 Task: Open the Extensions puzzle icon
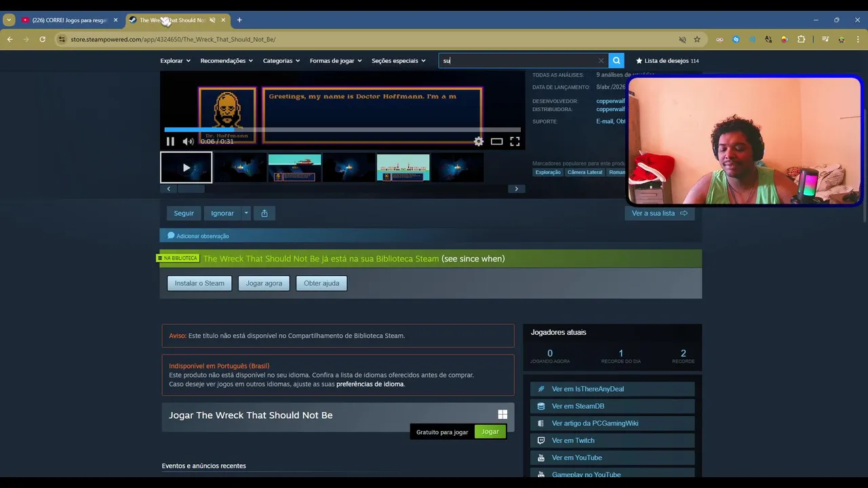pos(801,39)
